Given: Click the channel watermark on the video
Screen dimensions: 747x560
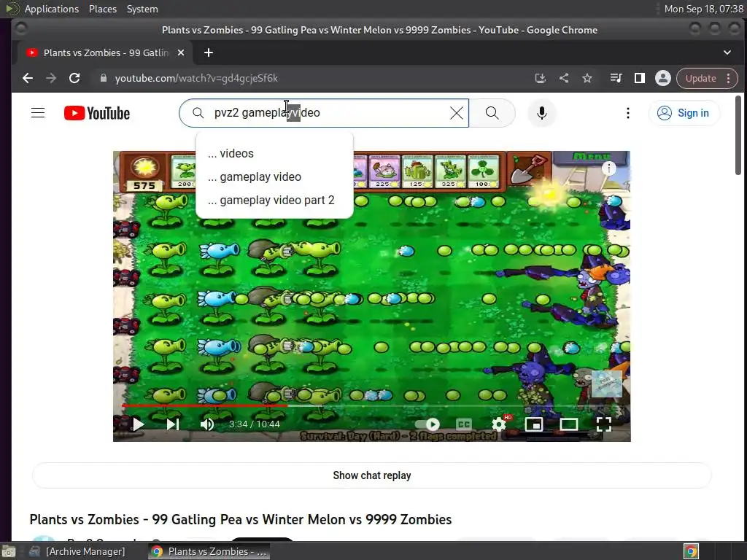Looking at the screenshot, I should click(x=606, y=384).
